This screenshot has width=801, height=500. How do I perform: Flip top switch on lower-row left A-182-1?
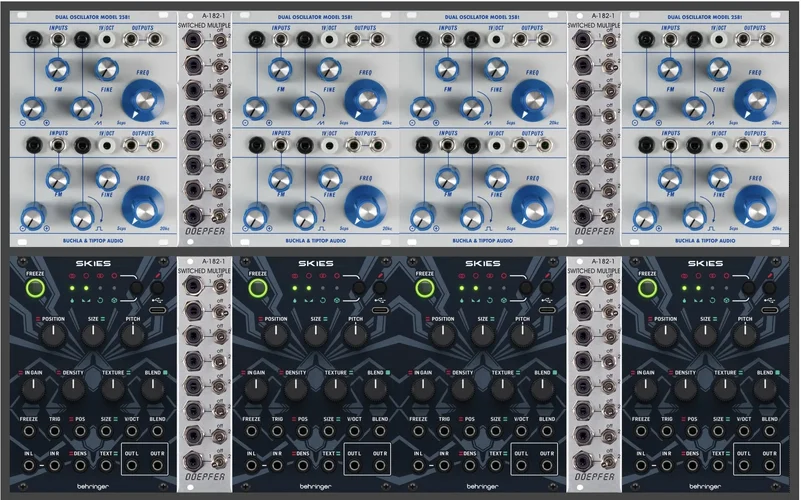[220, 287]
